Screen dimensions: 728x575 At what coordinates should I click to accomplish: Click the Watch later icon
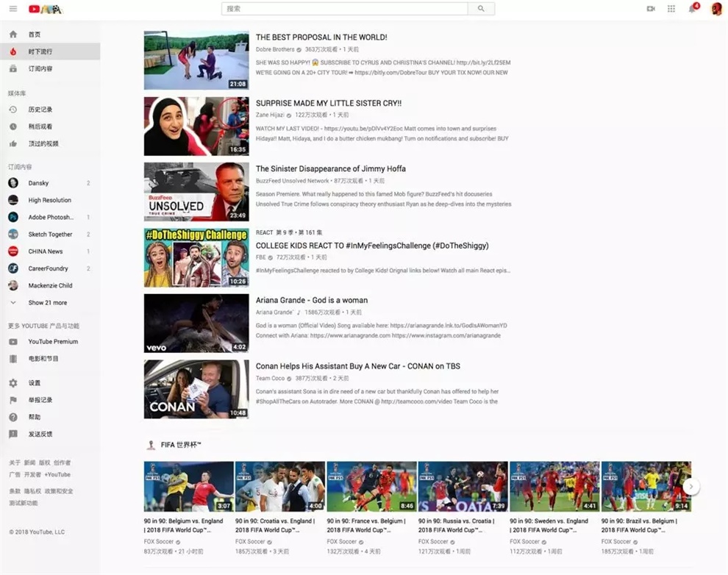13,126
